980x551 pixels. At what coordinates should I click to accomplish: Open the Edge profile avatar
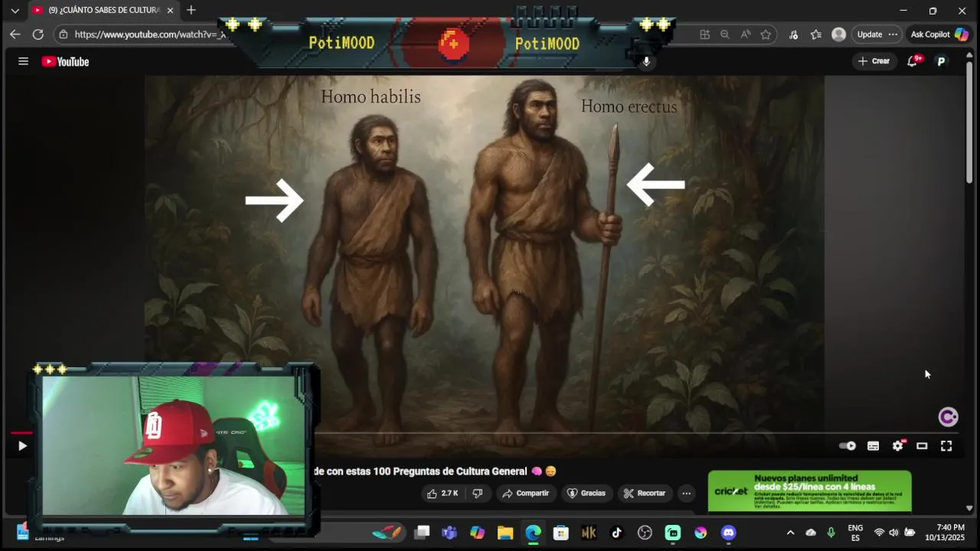click(x=839, y=34)
